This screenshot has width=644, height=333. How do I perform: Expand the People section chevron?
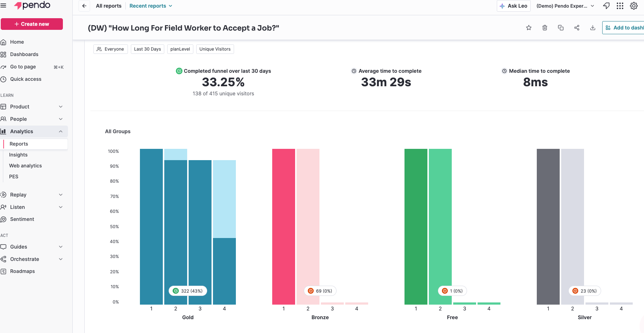(61, 119)
